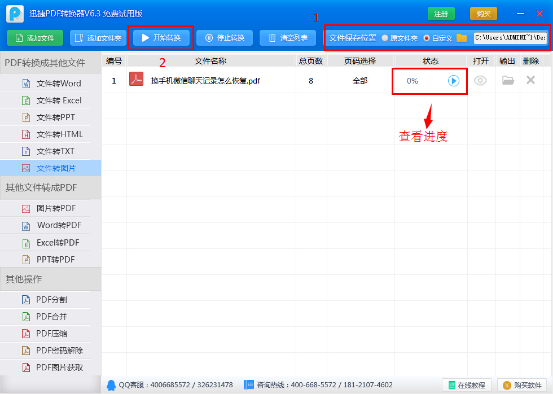Select Excel转PDF in the sidebar
Screen dimensions: 553x394
pyautogui.click(x=50, y=243)
